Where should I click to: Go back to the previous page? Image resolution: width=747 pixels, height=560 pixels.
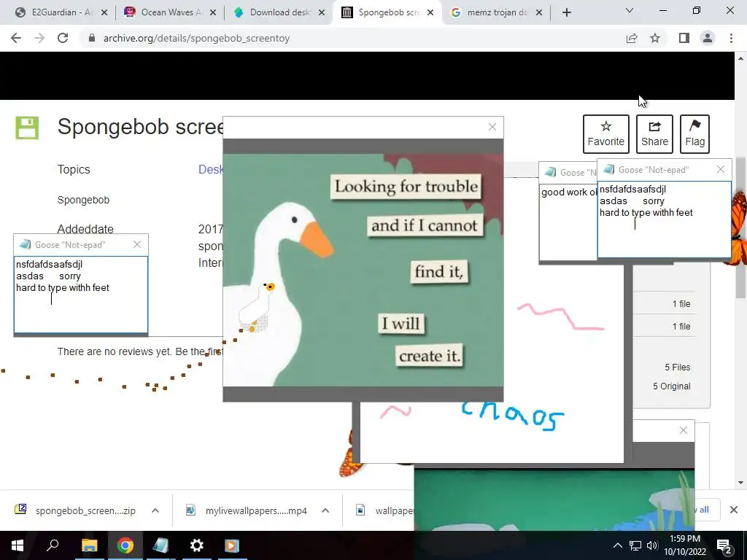(x=16, y=38)
